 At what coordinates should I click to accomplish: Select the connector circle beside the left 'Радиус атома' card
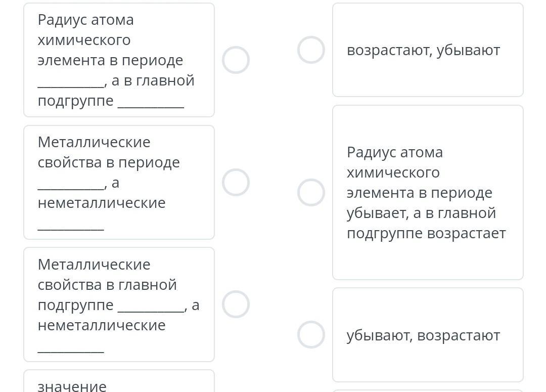236,60
